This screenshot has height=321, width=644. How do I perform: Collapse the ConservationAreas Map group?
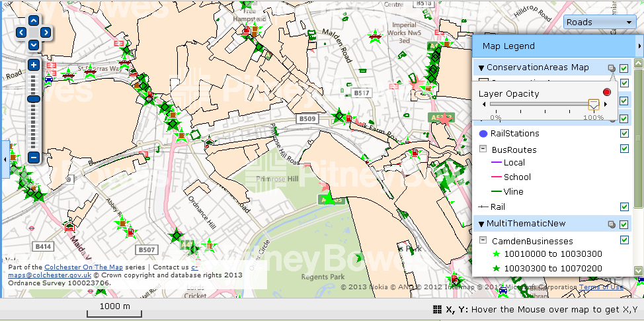coord(481,68)
